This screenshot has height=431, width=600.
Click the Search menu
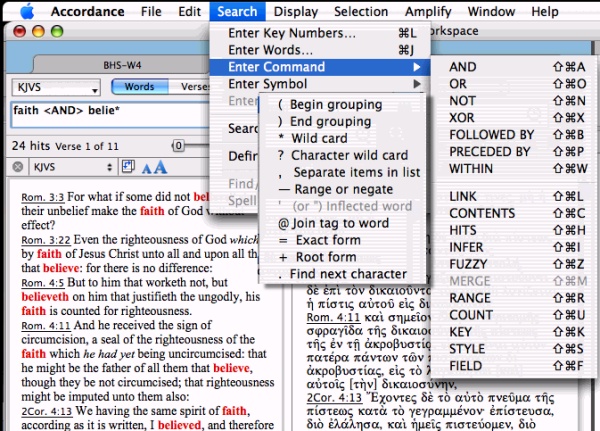click(237, 11)
